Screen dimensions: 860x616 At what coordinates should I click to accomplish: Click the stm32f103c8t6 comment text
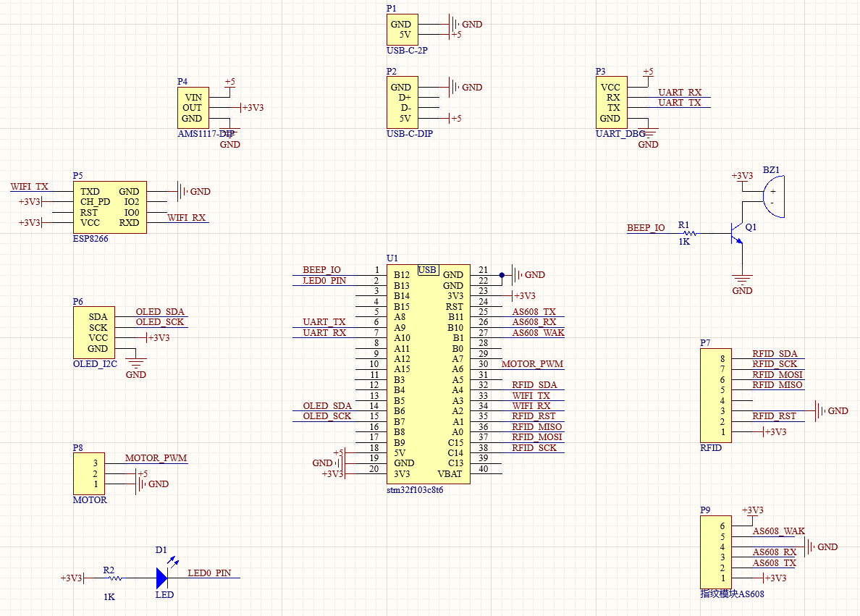pos(415,490)
